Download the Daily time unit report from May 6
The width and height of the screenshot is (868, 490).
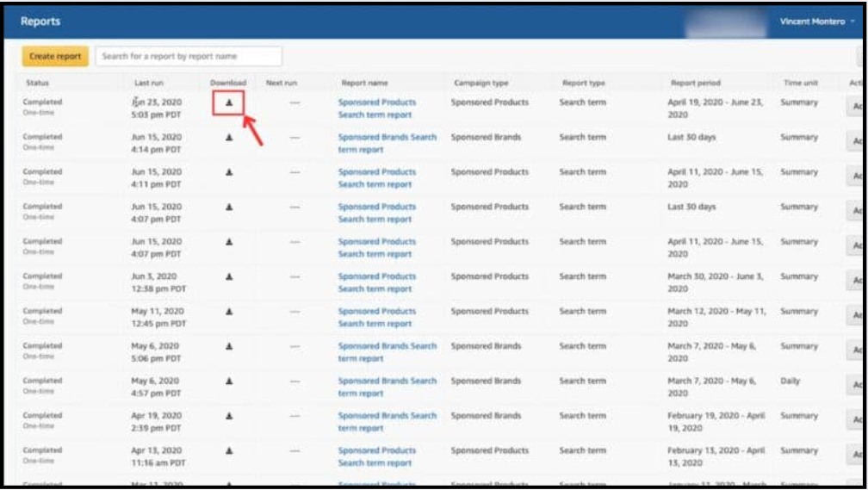229,381
